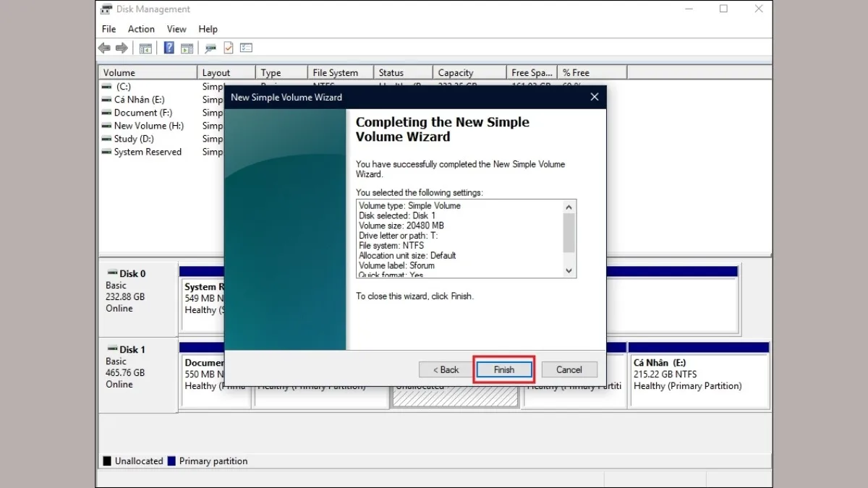The width and height of the screenshot is (868, 488).
Task: Click the checklist view toolbar icon
Action: (246, 48)
